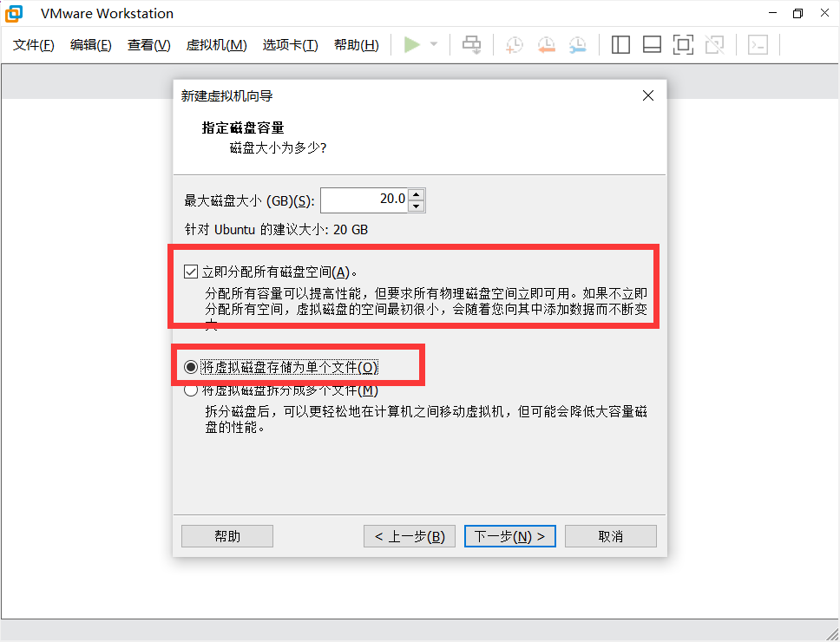Click the 最大磁盘大小 (GB)(S) label
Screen dimensions: 840x642
[249, 200]
